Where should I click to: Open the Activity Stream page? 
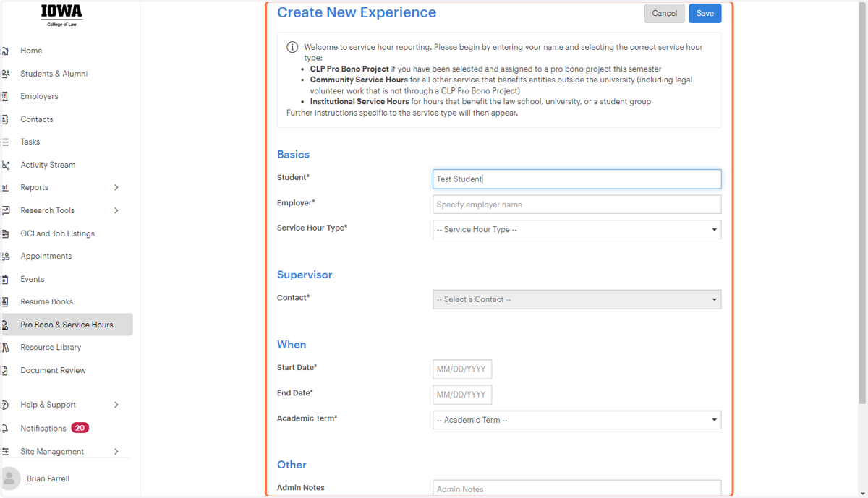tap(48, 165)
